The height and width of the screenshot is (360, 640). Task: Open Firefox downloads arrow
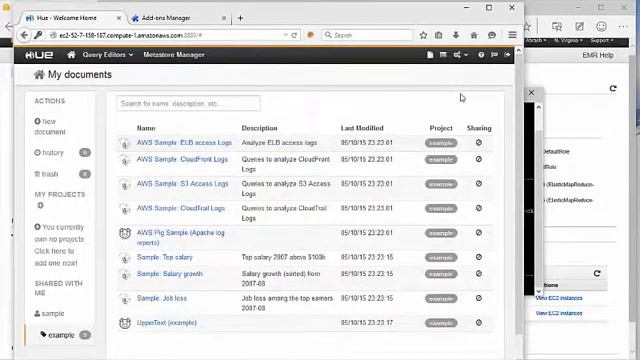456,35
